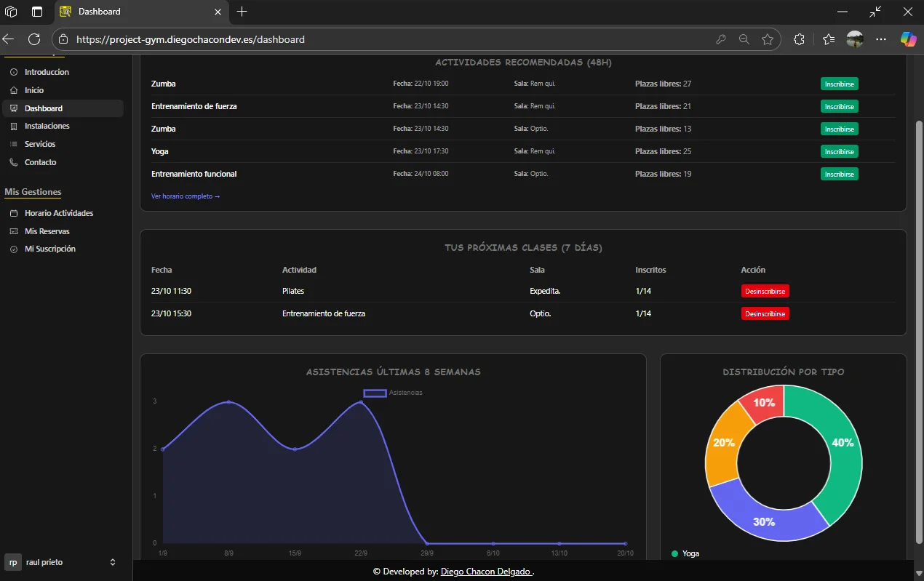Open browser settings and more menu
This screenshot has height=581, width=924.
click(881, 39)
